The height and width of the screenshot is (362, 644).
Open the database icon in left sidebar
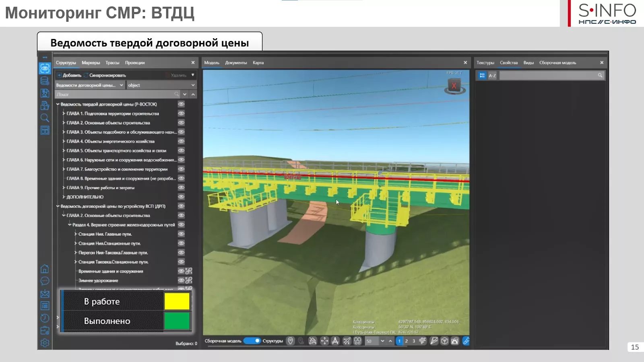tap(45, 81)
